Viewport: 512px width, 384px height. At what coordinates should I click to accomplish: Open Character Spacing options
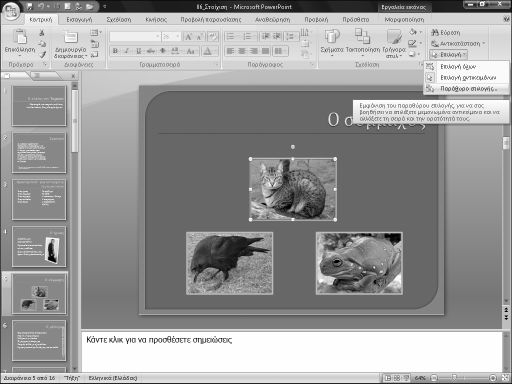[175, 51]
